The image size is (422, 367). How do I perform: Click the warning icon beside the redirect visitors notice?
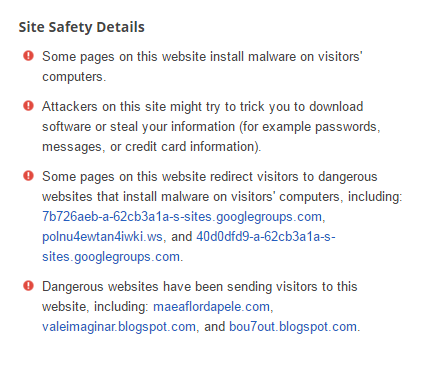[x=28, y=176]
